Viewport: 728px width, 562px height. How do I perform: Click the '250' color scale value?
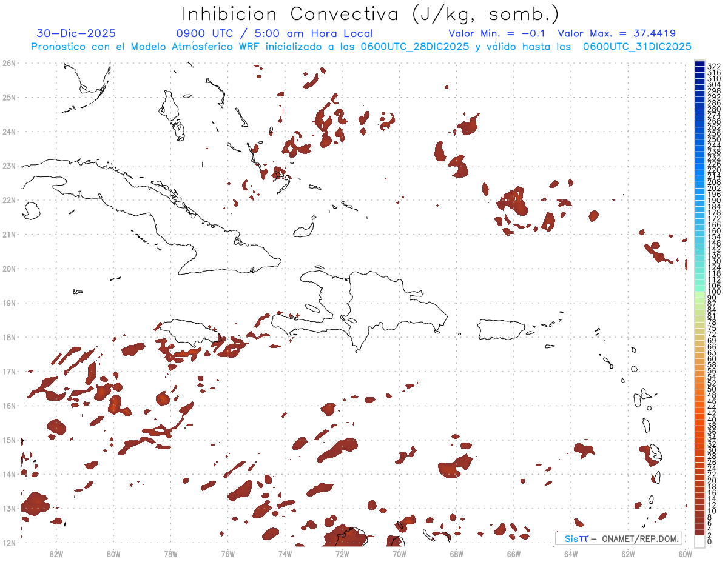[714, 140]
